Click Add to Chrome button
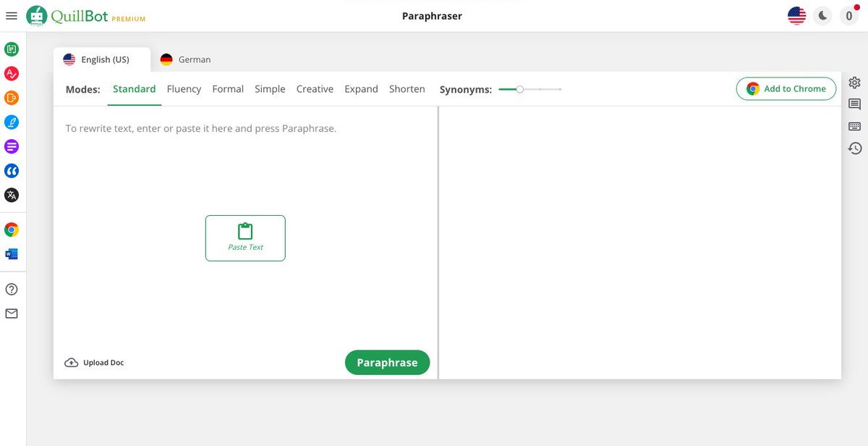Viewport: 868px width, 446px height. pos(786,88)
